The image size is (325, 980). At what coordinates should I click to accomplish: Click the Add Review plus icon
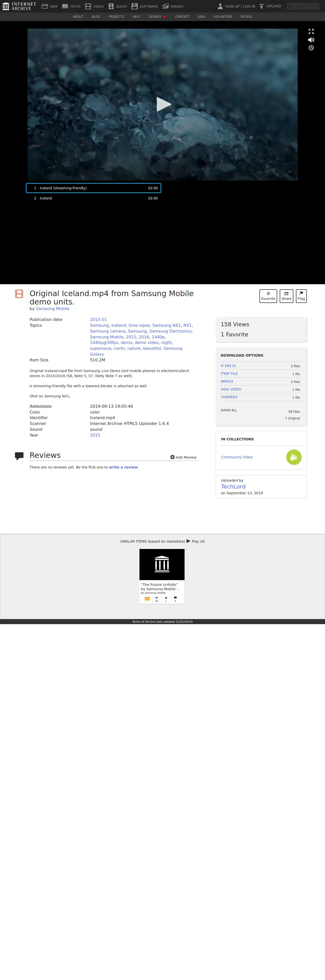coord(172,457)
